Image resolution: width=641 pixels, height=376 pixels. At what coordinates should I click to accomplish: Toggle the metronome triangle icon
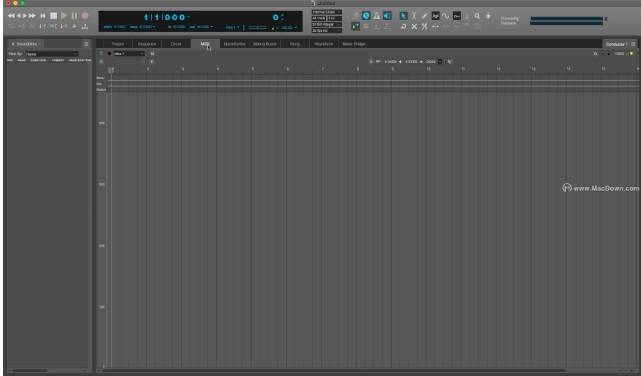pos(377,16)
